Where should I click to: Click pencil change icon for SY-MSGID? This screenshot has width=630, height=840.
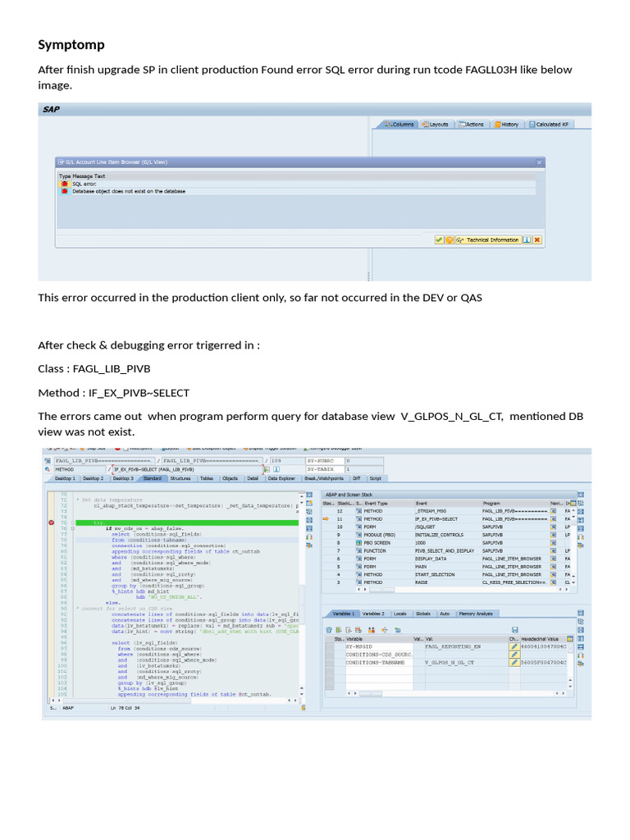(514, 647)
